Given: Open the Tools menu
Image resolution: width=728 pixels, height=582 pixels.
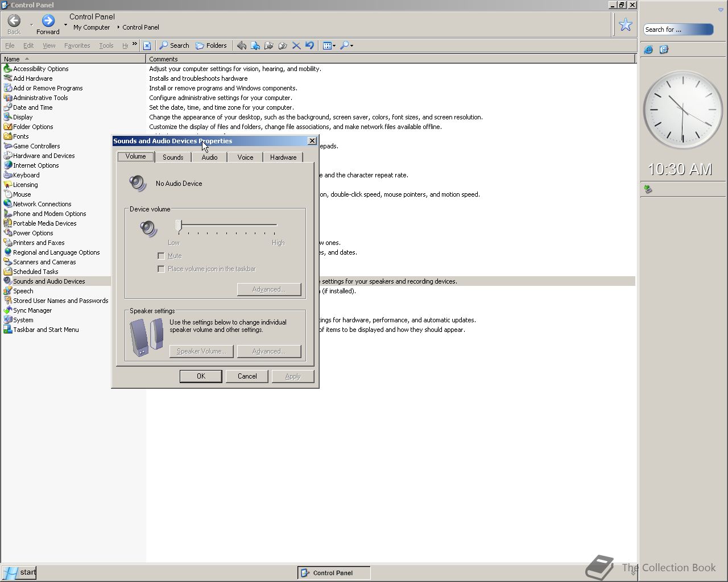Looking at the screenshot, I should coord(106,45).
